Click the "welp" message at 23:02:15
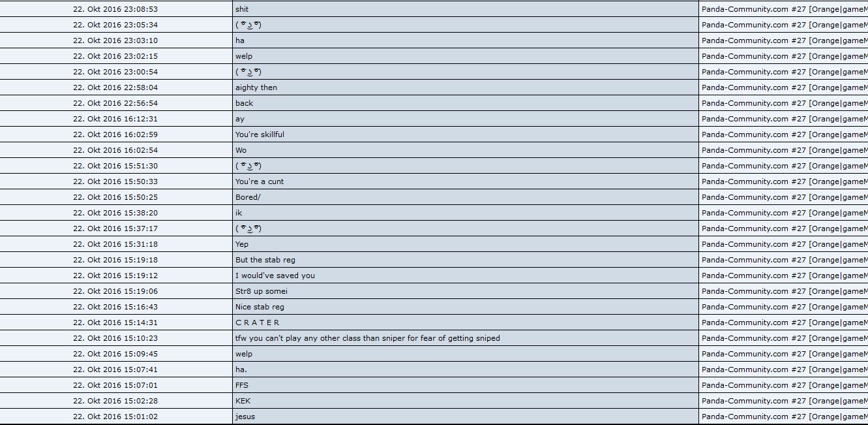The width and height of the screenshot is (868, 425). (x=244, y=56)
